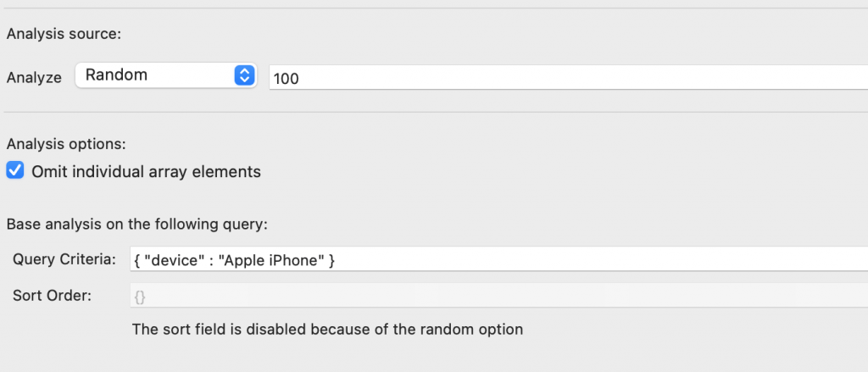The height and width of the screenshot is (372, 868).
Task: Open the Analyze Random dropdown
Action: click(165, 75)
